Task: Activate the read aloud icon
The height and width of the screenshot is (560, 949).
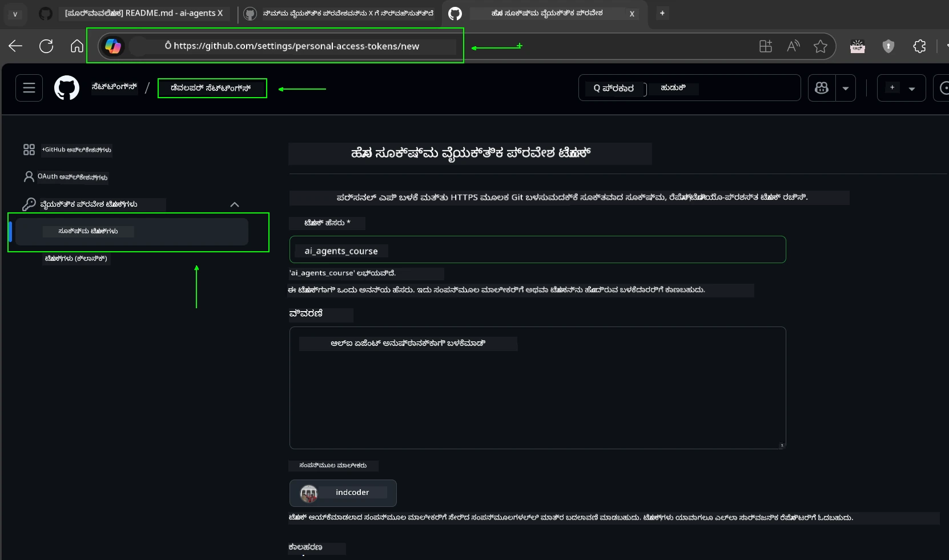Action: (x=794, y=46)
